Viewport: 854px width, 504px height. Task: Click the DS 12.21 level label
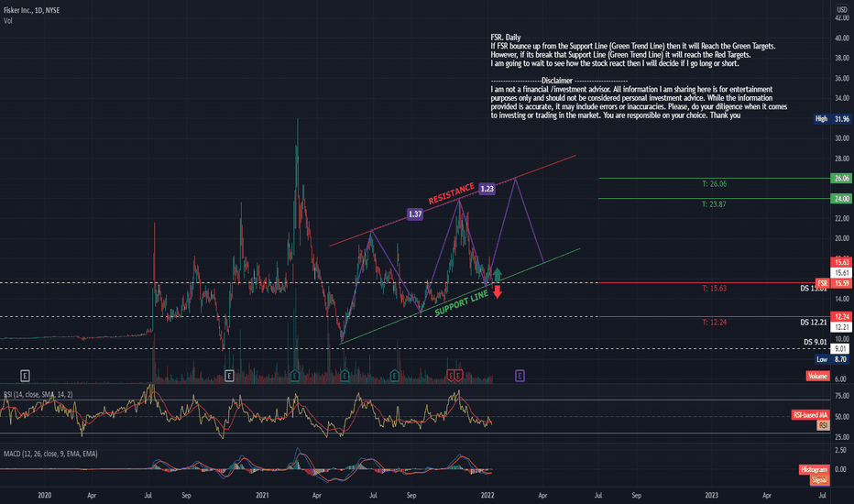tap(814, 322)
